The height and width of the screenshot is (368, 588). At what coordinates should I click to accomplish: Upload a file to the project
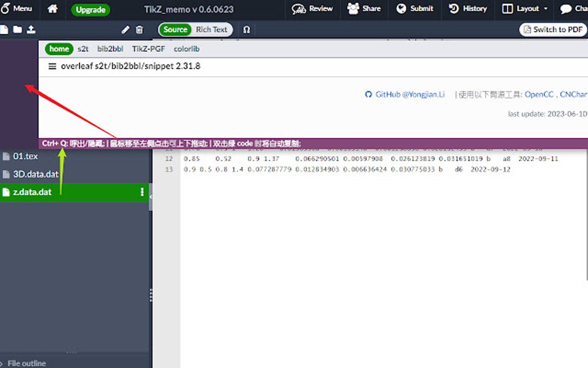pos(31,29)
